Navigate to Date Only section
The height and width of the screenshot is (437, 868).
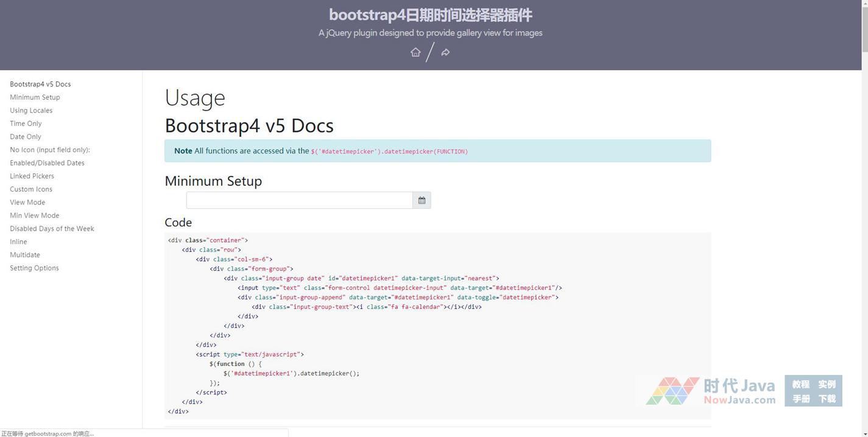(x=26, y=137)
